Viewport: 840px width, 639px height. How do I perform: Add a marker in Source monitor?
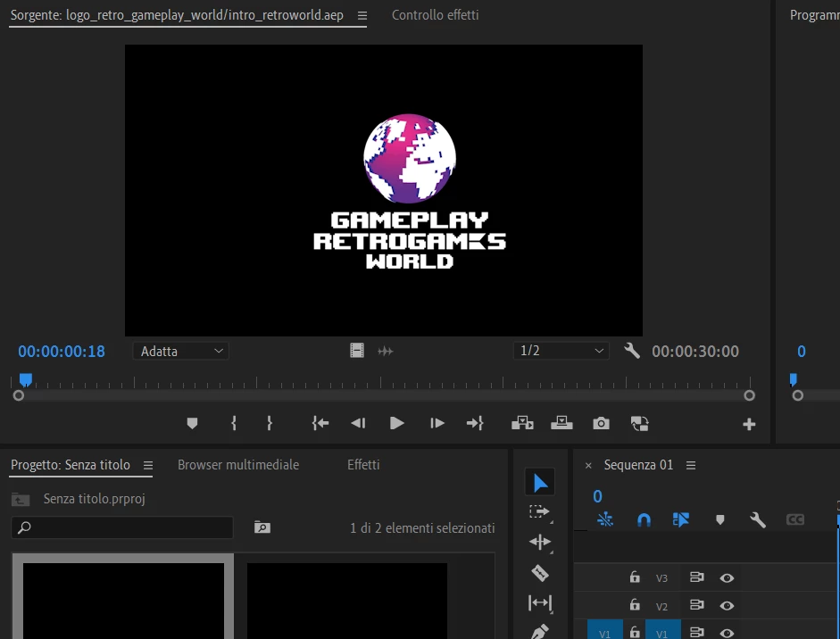[x=192, y=424]
